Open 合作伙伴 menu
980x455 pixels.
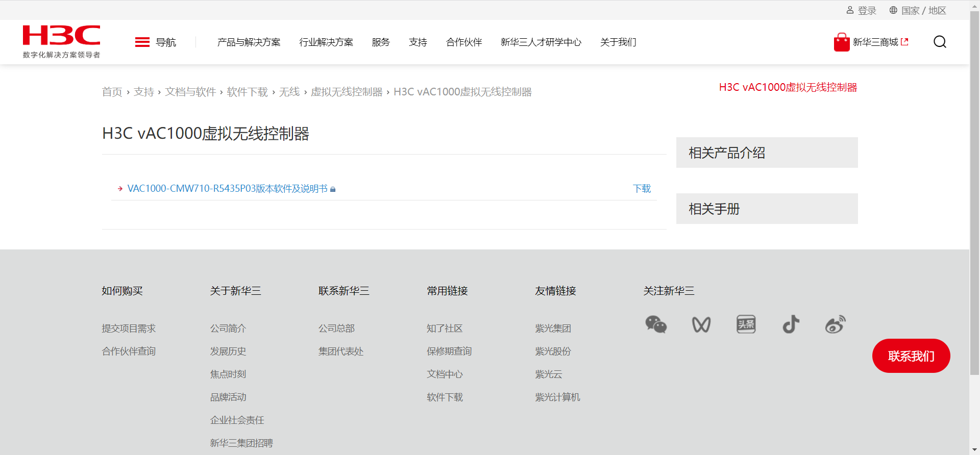(464, 42)
